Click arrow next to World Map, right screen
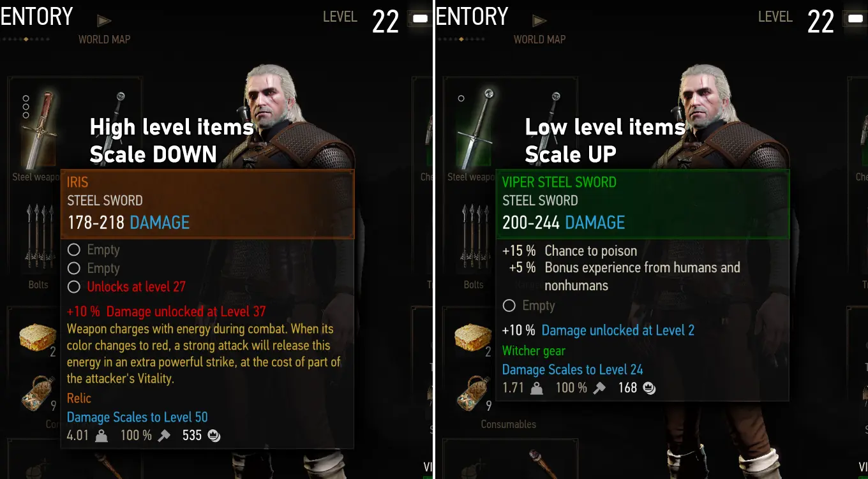This screenshot has width=868, height=479. coord(539,21)
